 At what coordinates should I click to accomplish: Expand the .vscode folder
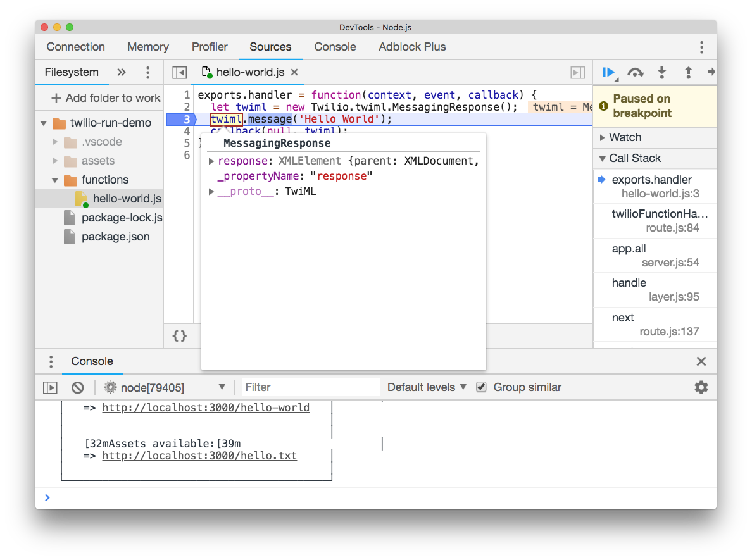click(54, 142)
